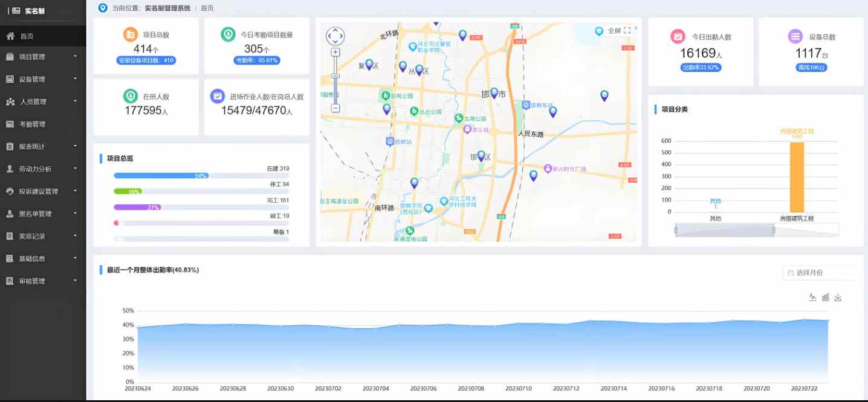Switch the attendance chart to bar view
Viewport: 868px width, 402px height.
coord(825,297)
